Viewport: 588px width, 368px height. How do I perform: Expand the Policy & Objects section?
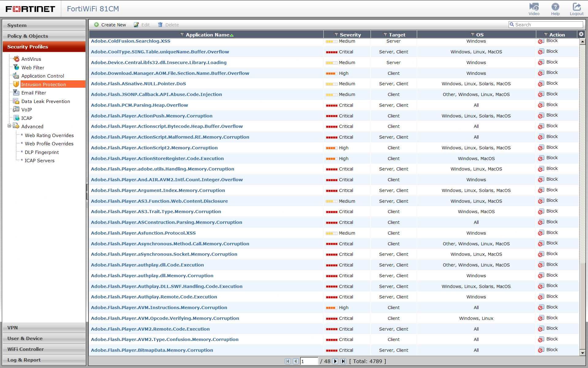click(x=44, y=36)
